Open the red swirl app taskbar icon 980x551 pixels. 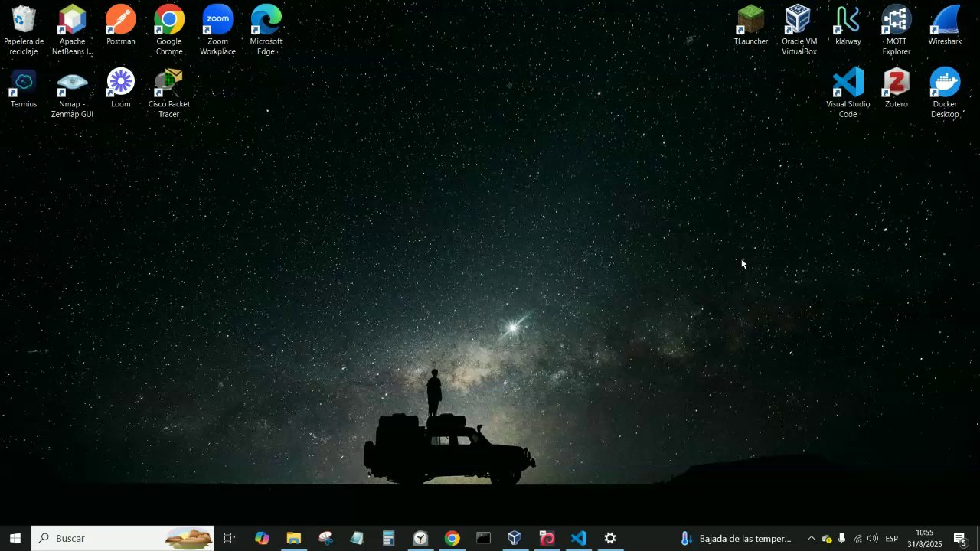click(547, 538)
